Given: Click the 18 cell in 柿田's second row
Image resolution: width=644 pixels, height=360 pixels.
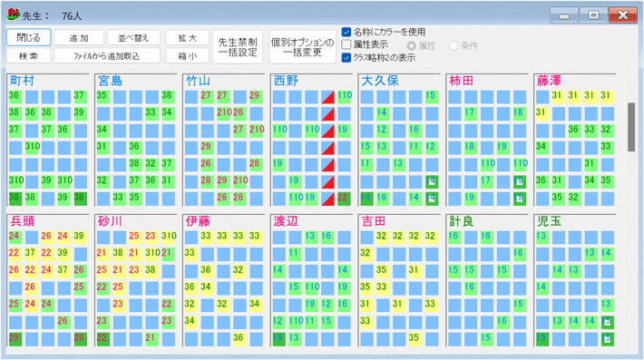Looking at the screenshot, I should 520,113.
